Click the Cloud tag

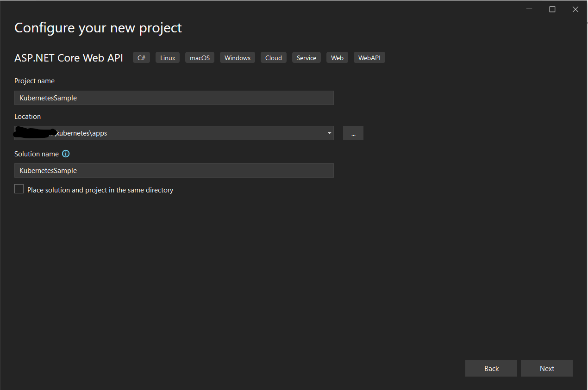pos(274,58)
